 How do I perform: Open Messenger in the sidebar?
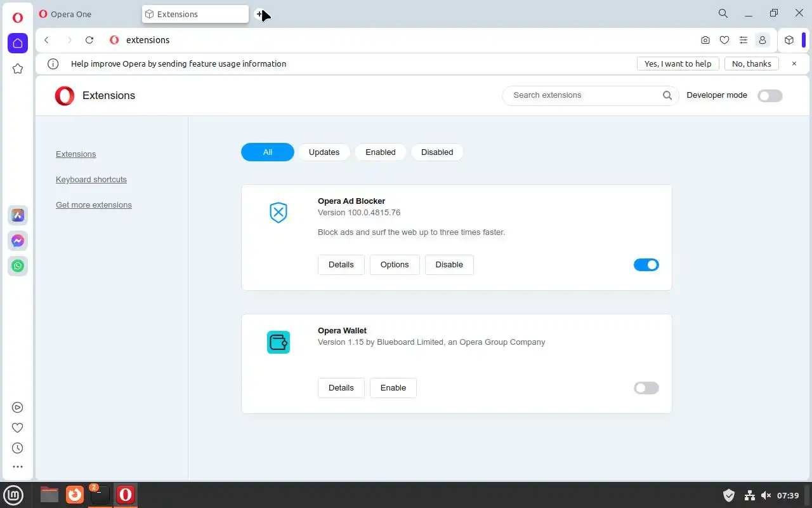[x=18, y=241]
